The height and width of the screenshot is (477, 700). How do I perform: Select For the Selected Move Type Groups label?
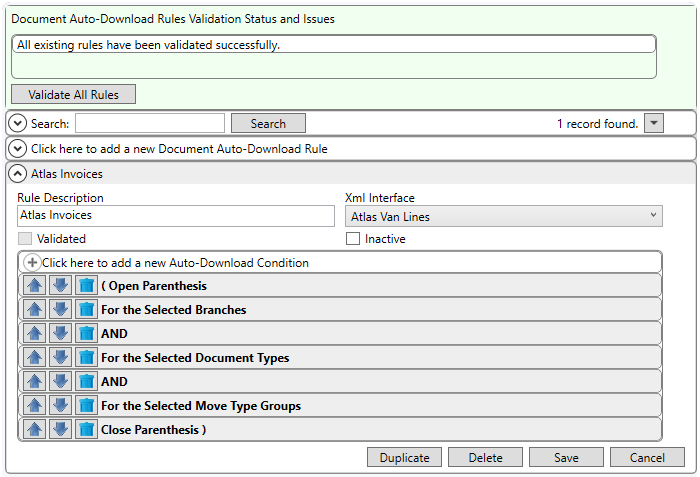coord(201,406)
